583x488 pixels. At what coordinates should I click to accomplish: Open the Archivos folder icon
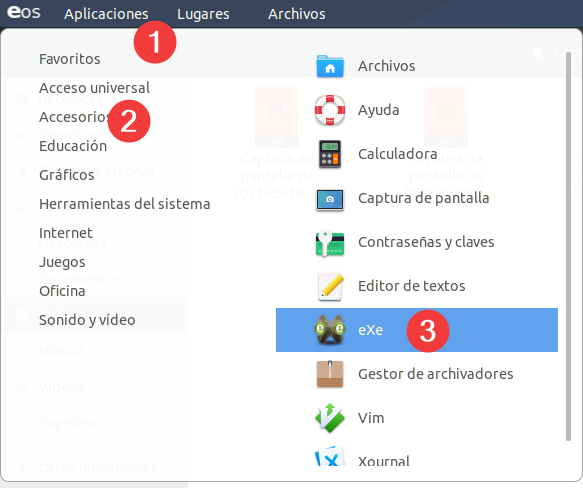[x=330, y=67]
